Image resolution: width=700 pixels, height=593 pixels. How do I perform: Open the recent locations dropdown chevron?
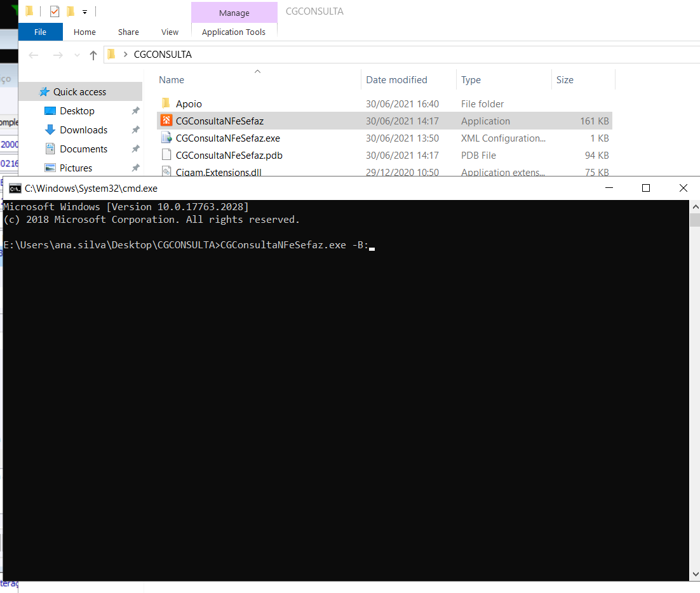[77, 55]
